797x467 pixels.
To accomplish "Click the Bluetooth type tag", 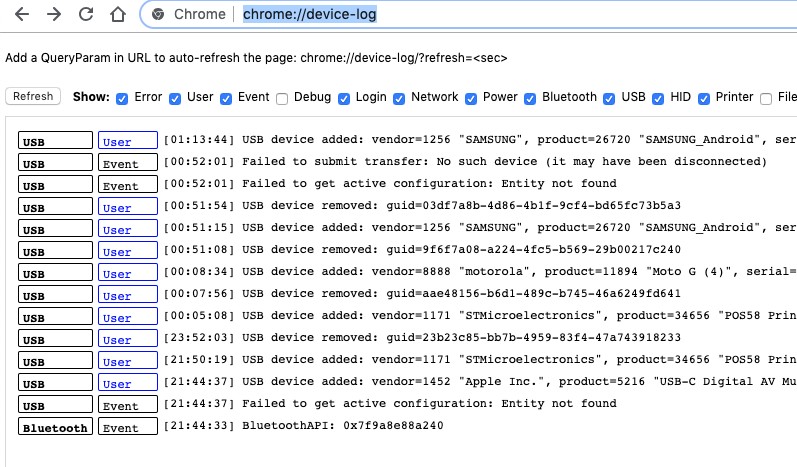I will pyautogui.click(x=55, y=426).
